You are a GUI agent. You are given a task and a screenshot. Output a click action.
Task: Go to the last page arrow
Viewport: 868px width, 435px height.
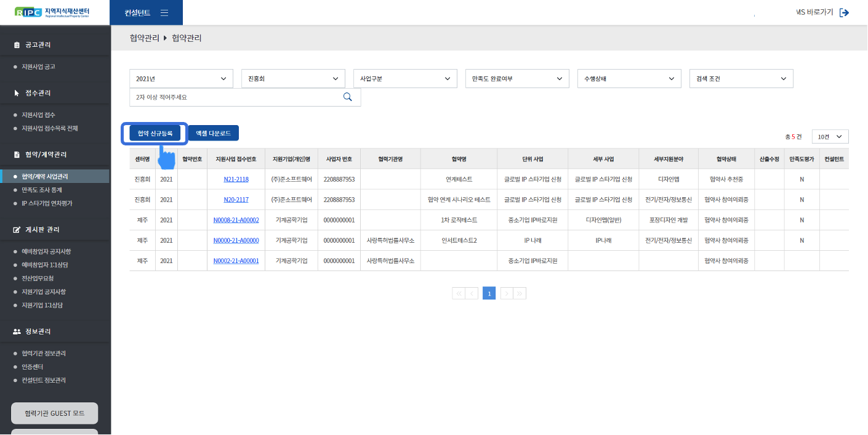coord(520,293)
